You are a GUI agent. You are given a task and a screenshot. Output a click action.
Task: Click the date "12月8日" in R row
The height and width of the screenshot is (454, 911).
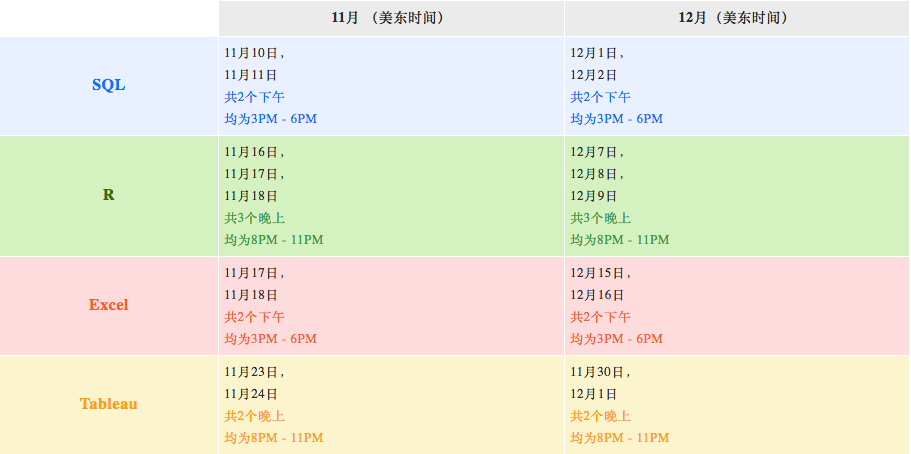(x=593, y=174)
